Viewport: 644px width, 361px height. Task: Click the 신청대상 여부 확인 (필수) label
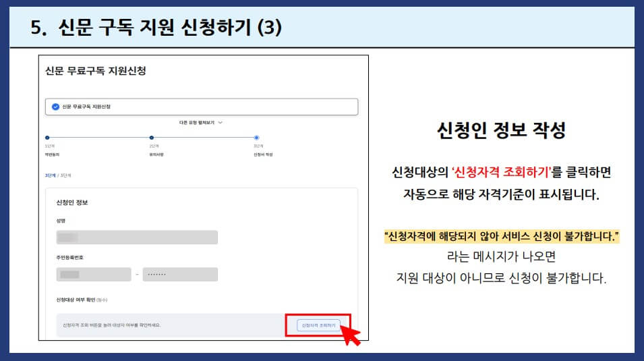coord(82,300)
